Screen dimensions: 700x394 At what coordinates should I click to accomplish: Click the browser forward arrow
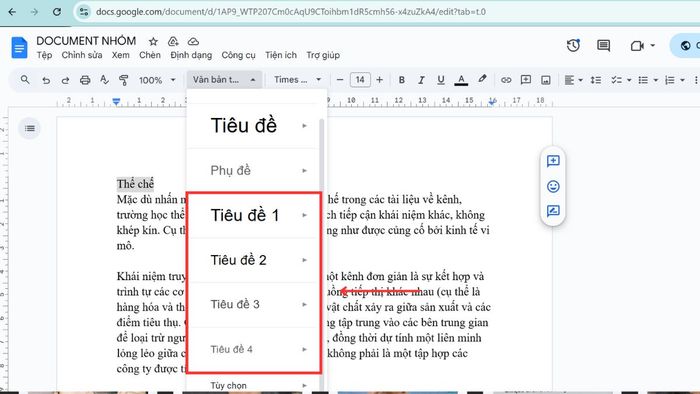pyautogui.click(x=34, y=12)
